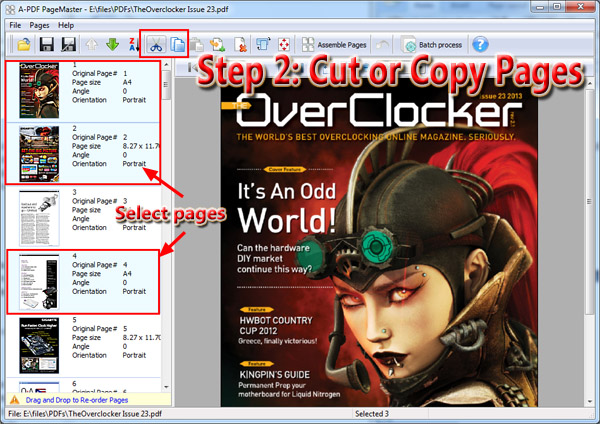The image size is (600, 424).
Task: Click the 'Drag and Drop to Re-order Pages' hint
Action: [77, 400]
